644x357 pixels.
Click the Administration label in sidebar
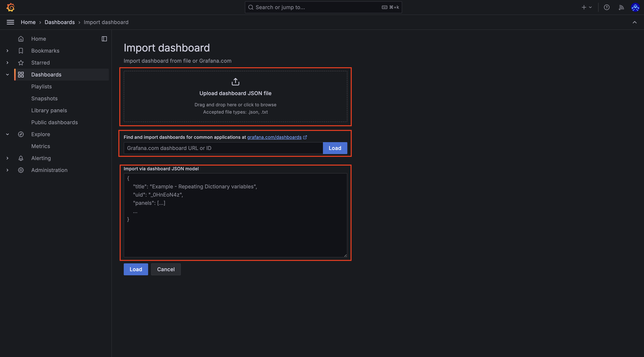[x=49, y=170]
